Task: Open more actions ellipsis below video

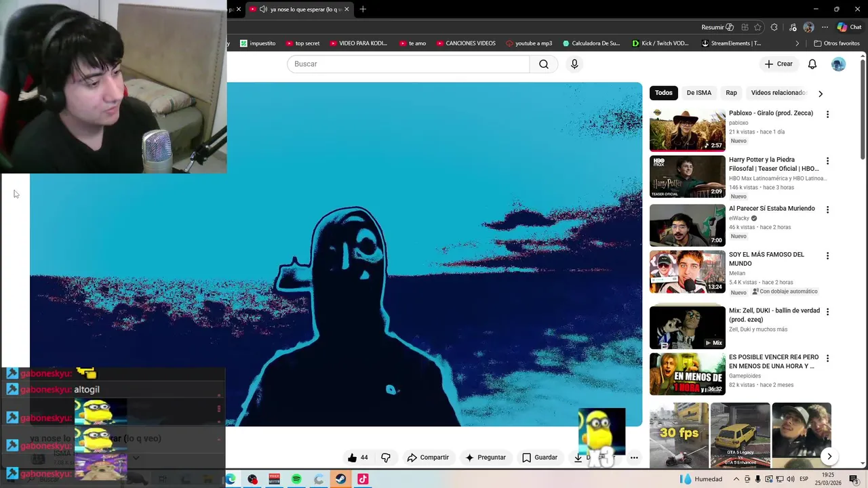Action: click(634, 457)
